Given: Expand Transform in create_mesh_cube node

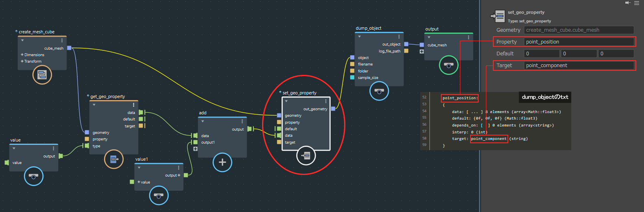Looking at the screenshot, I should 22,61.
